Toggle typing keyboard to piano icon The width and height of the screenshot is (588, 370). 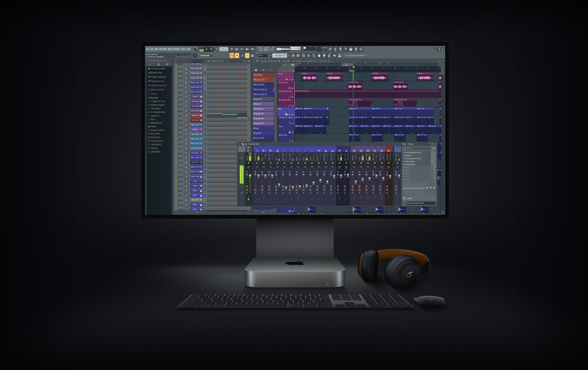[x=232, y=55]
